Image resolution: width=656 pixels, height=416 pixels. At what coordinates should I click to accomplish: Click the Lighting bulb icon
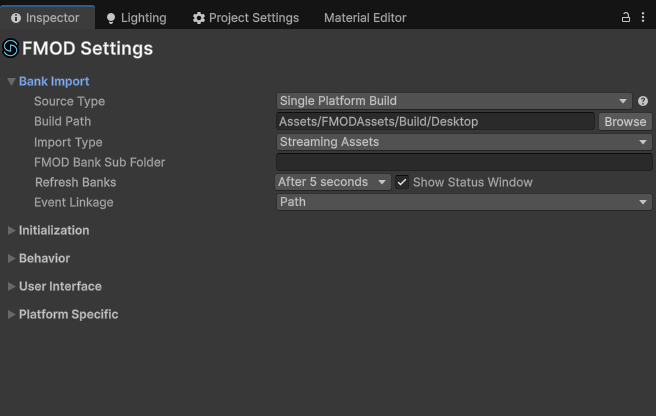(110, 18)
